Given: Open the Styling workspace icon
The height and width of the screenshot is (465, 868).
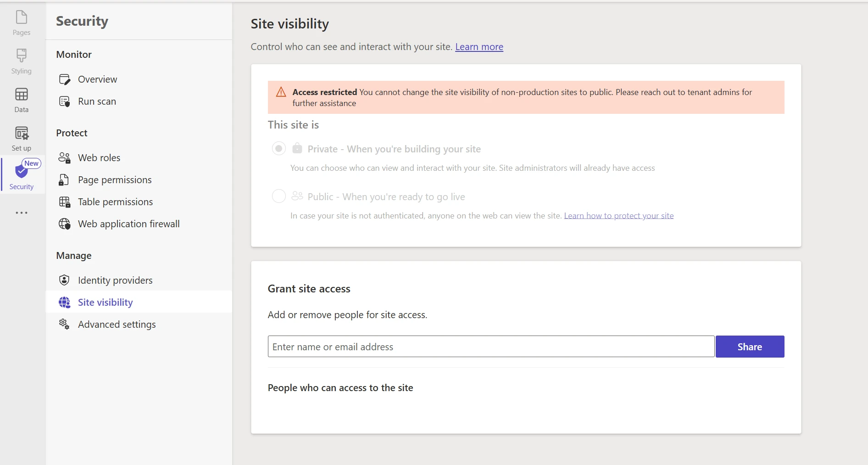Looking at the screenshot, I should click(22, 56).
